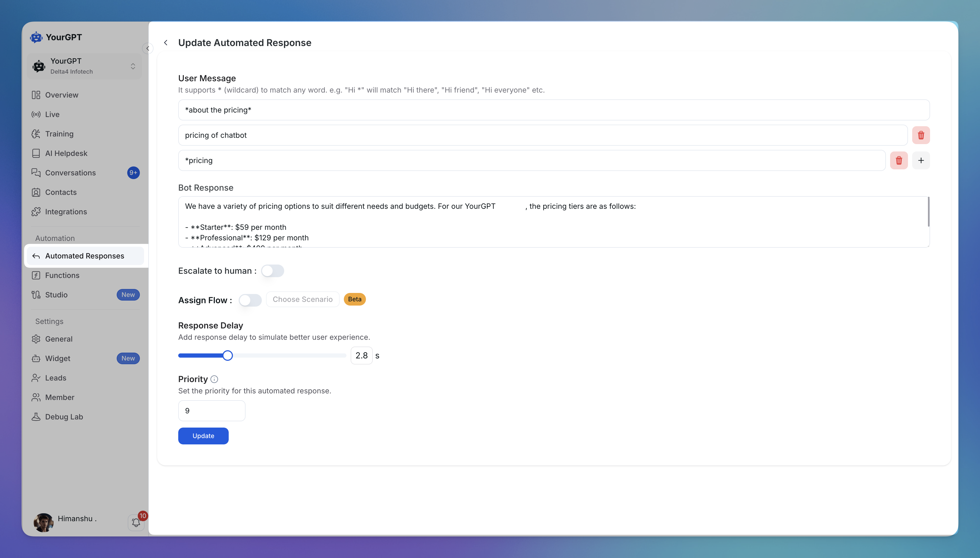Viewport: 980px width, 558px height.
Task: Open the Studio section marked New
Action: (x=56, y=294)
